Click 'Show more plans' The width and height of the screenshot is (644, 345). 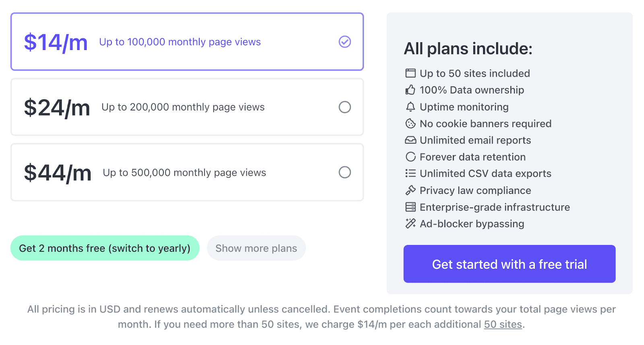256,248
